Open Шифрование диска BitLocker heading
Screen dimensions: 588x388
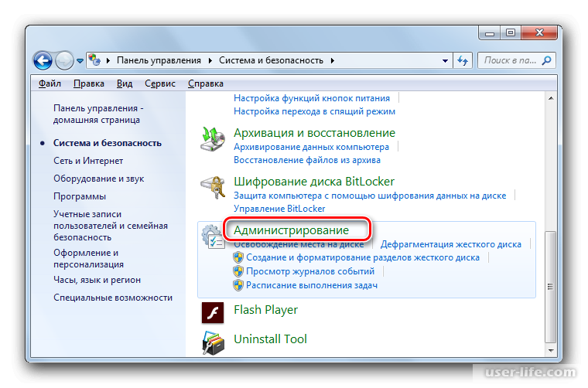(x=314, y=182)
